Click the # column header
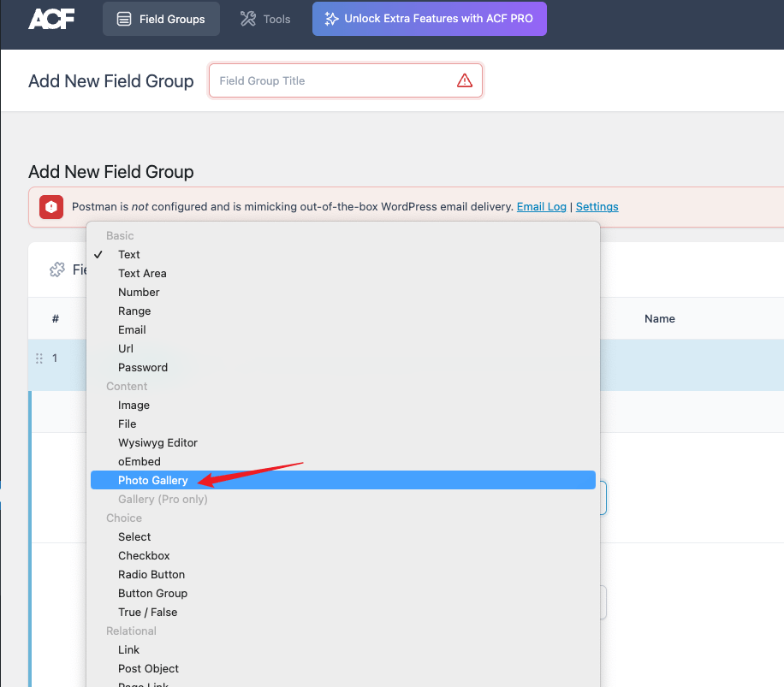This screenshot has height=687, width=784. (x=56, y=319)
